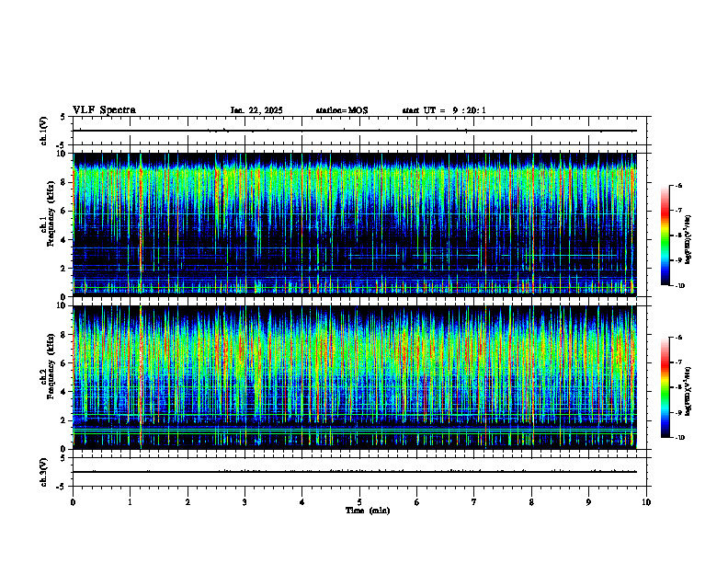Click the "start UT = 9 :20: 1" text
This screenshot has height=563, width=728.
[x=444, y=110]
